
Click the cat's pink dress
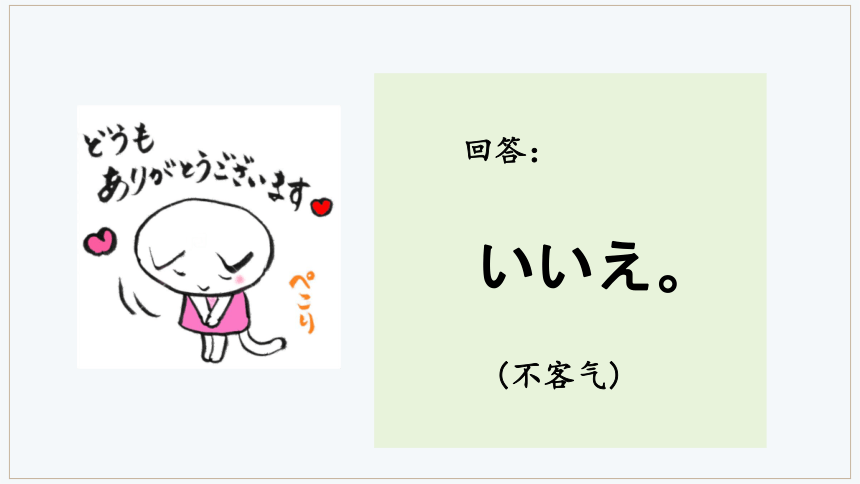coord(214,312)
